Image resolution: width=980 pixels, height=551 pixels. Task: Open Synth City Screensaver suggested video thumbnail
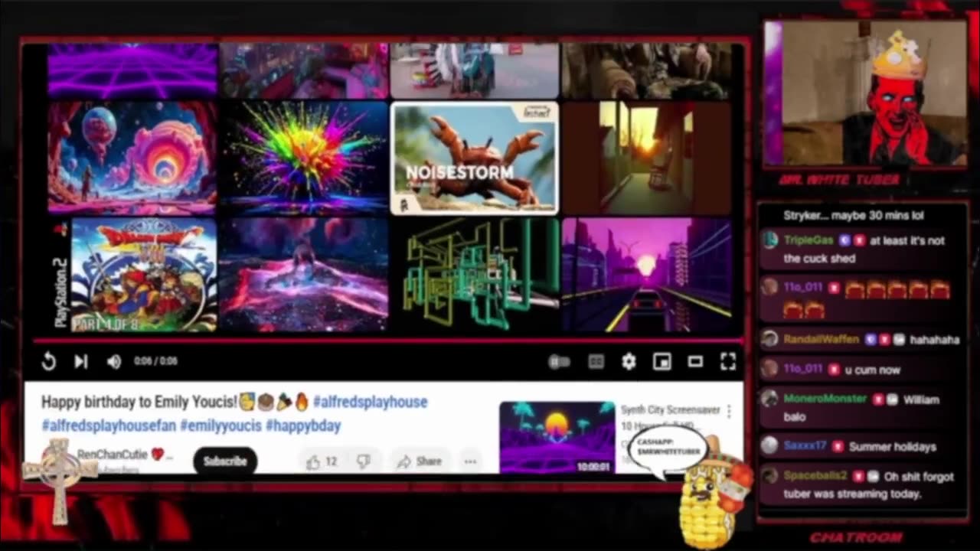557,437
